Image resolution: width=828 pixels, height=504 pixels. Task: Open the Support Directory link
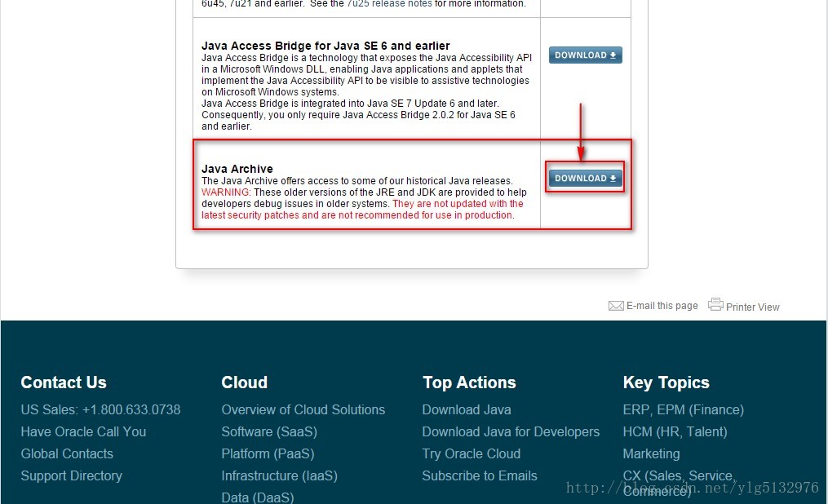tap(71, 476)
